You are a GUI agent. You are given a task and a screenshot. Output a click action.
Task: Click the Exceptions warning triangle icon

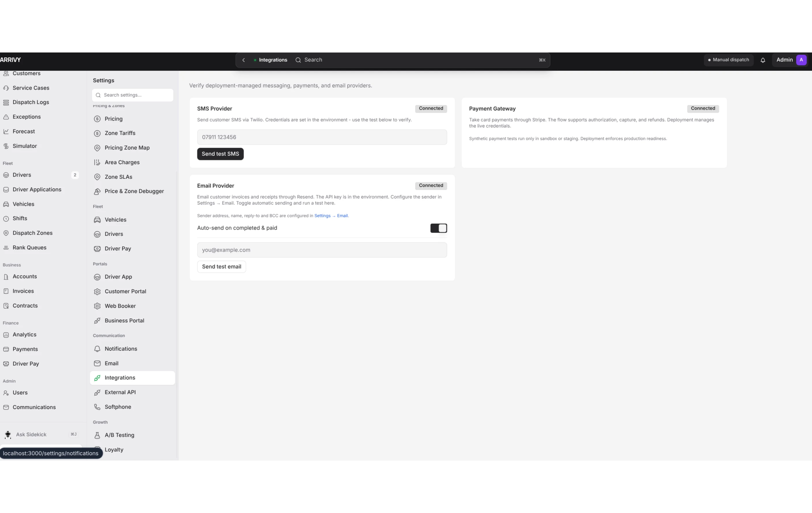(6, 117)
